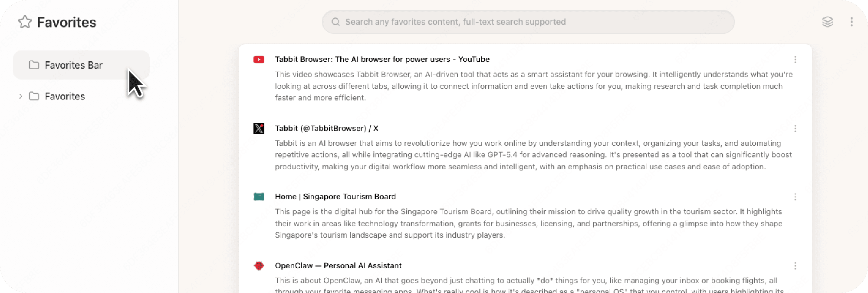
Task: Select the Favorites folder in sidebar
Action: [65, 96]
